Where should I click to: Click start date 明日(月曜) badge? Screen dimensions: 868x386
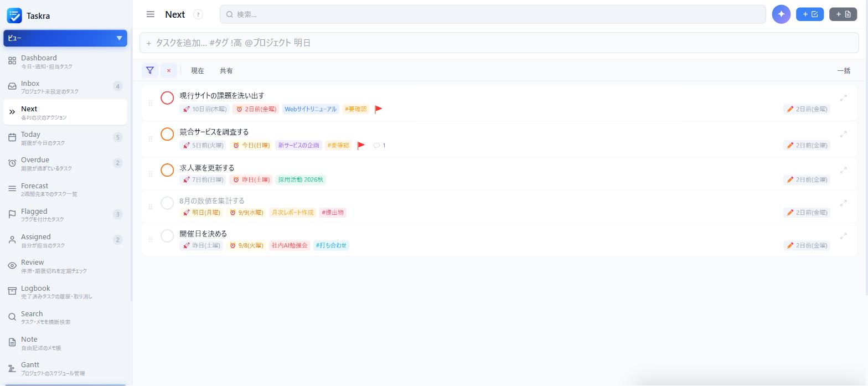pos(201,213)
